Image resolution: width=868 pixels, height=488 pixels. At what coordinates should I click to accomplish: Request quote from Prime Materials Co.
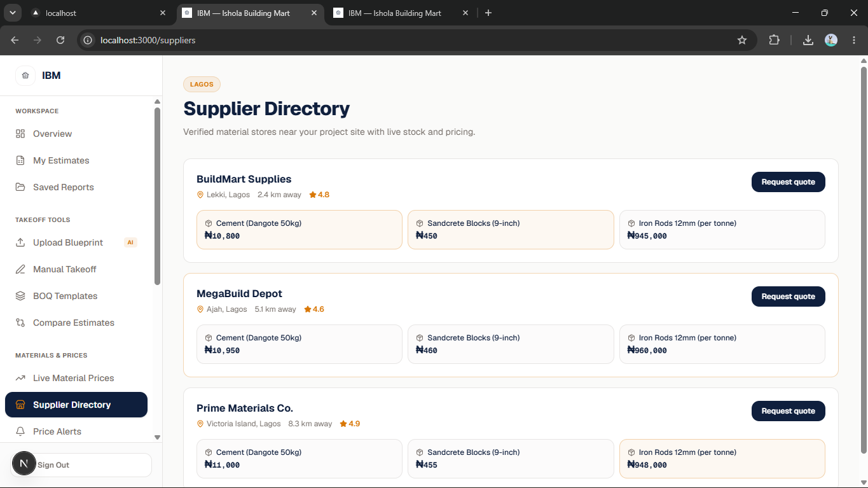(788, 411)
